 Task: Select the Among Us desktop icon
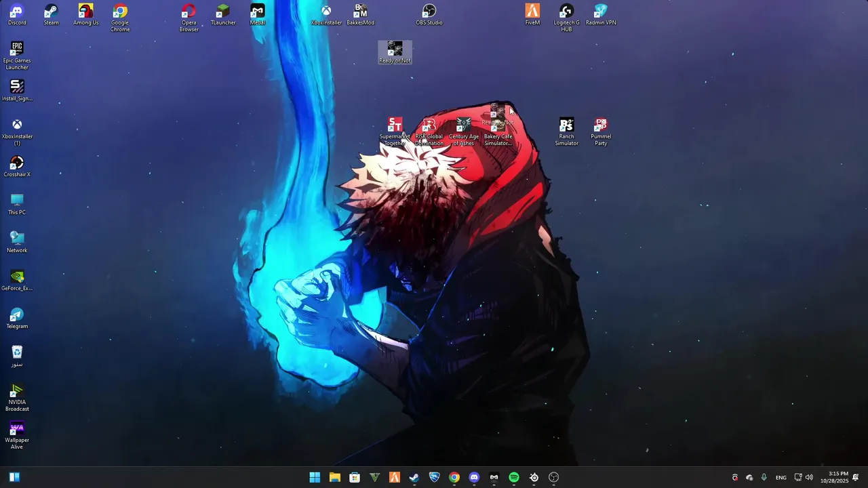pyautogui.click(x=85, y=14)
